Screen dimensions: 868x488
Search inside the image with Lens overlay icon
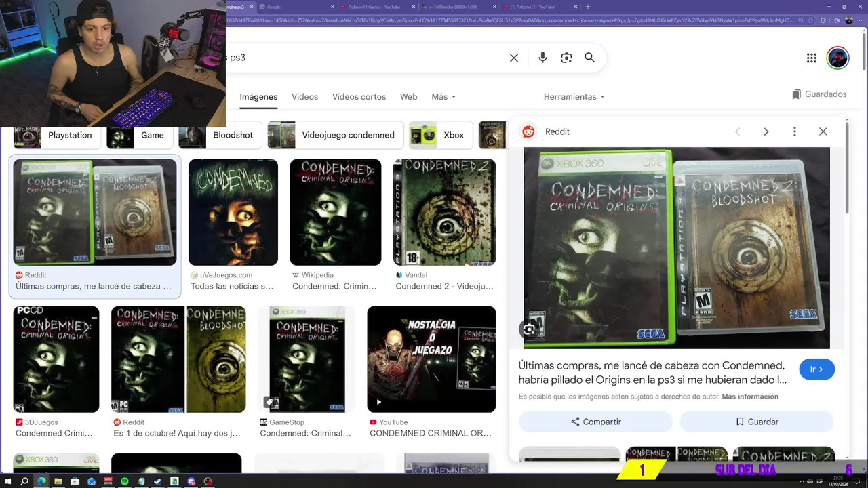[529, 329]
